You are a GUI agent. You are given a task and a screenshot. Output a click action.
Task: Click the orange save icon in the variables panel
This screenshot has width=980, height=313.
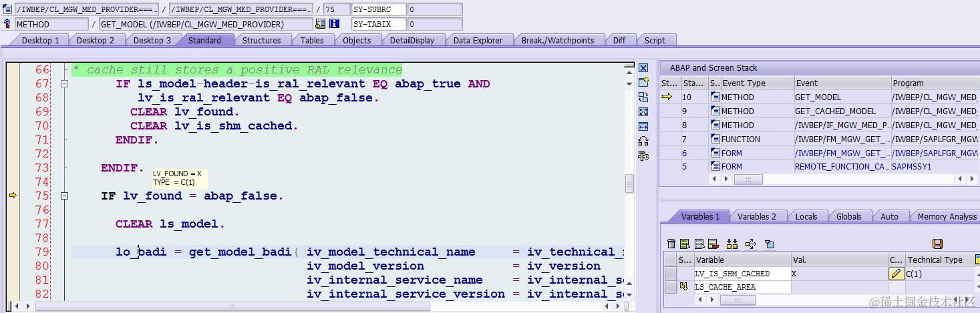point(937,244)
